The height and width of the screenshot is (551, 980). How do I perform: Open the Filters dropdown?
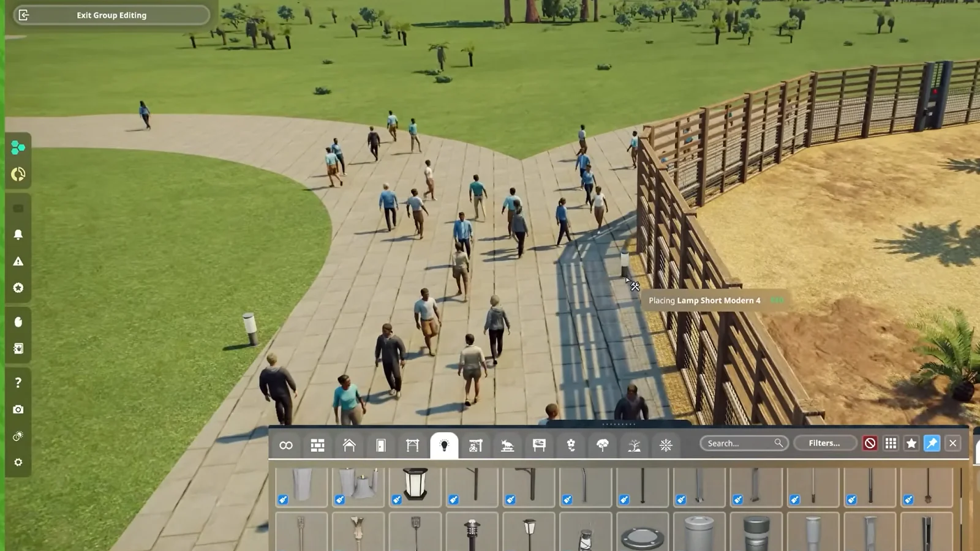(x=824, y=443)
